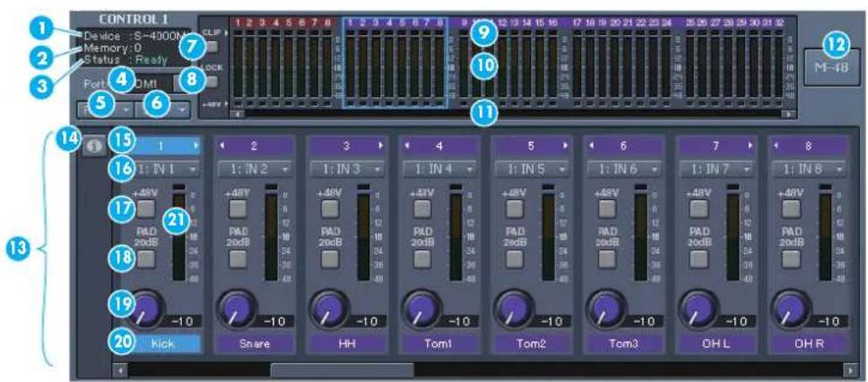The image size is (868, 382).
Task: Select channels 25-32 in overview meter
Action: click(734, 63)
